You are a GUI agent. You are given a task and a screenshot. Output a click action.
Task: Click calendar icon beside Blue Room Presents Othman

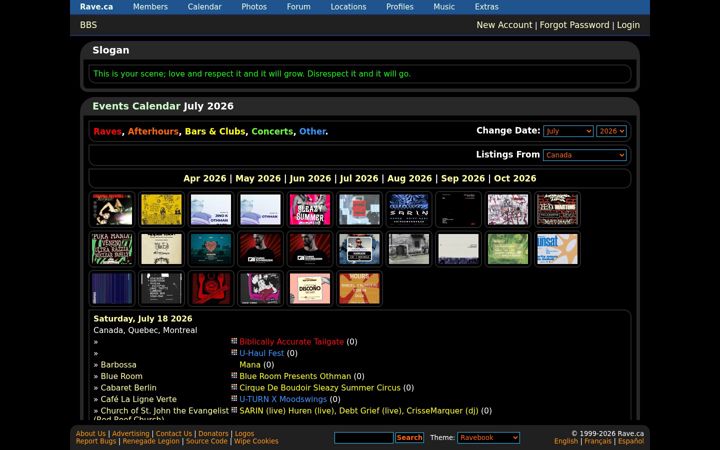pyautogui.click(x=234, y=375)
